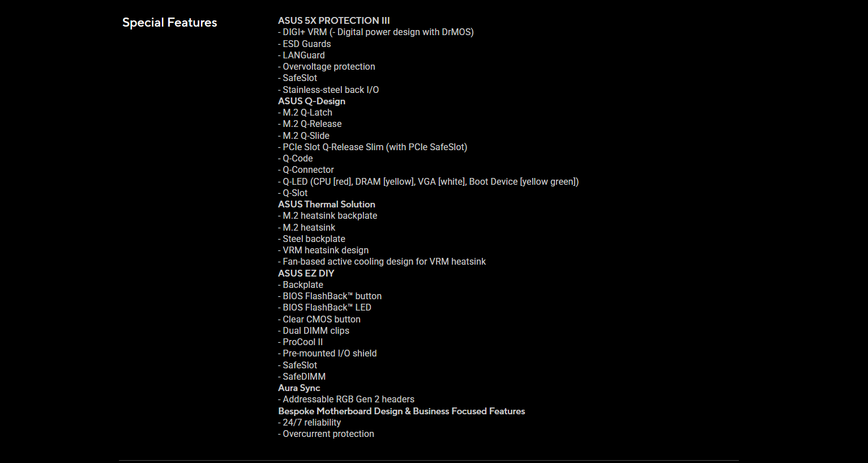Click the ASUS EZ DIY heading
Screen dimensions: 868x463
[x=306, y=273]
